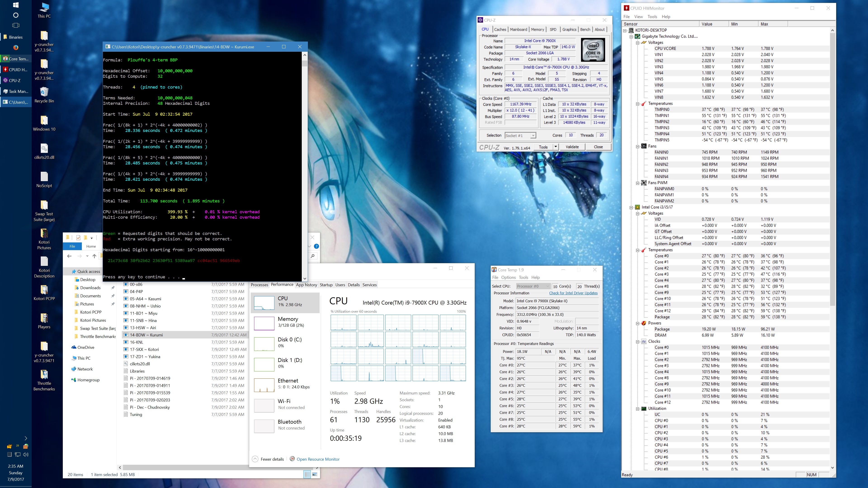Viewport: 868px width, 488px height.
Task: Open Task View from the taskbar
Action: click(16, 25)
